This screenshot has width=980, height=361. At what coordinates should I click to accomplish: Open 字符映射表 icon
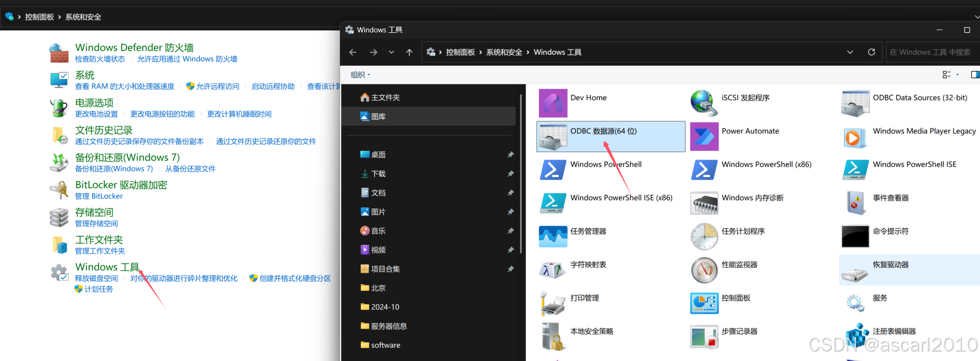pos(553,270)
